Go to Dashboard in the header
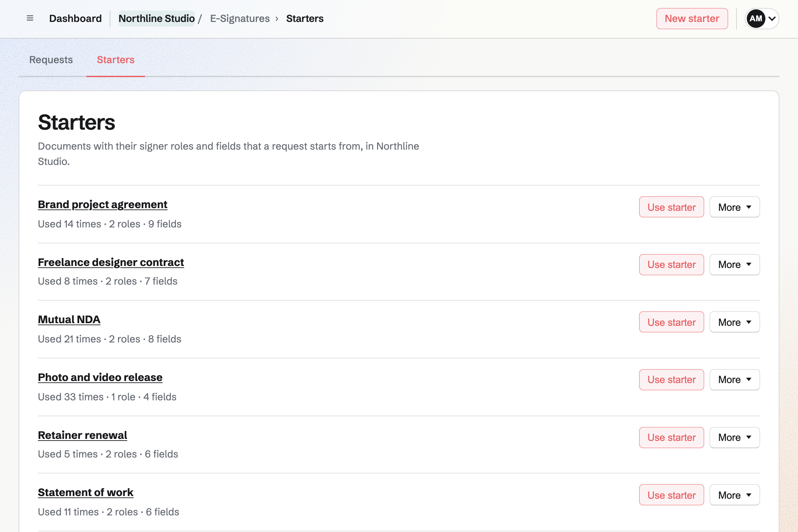798x532 pixels. coord(75,18)
